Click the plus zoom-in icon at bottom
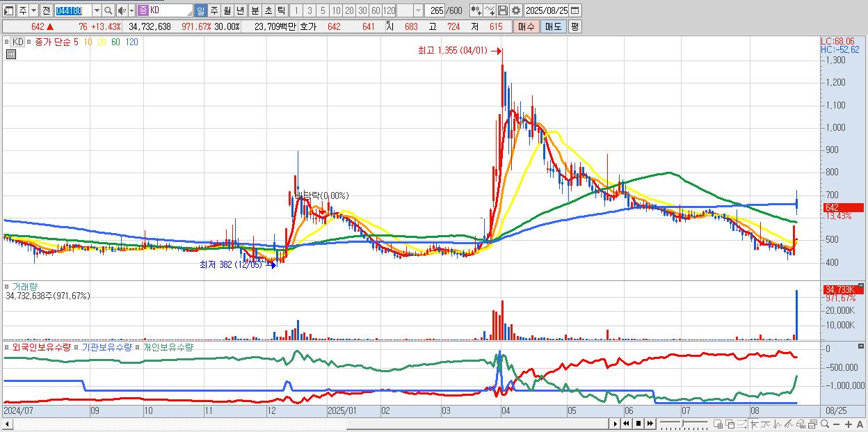 [x=848, y=424]
